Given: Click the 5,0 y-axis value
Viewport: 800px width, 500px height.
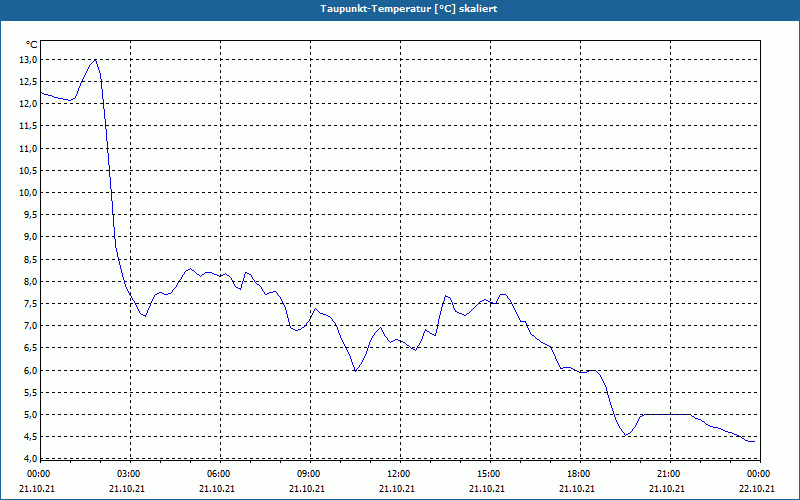Looking at the screenshot, I should 31,414.
